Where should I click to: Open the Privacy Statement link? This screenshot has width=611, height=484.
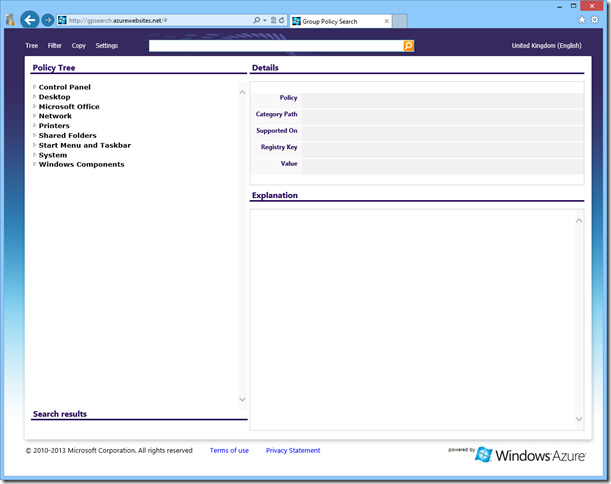pyautogui.click(x=293, y=451)
